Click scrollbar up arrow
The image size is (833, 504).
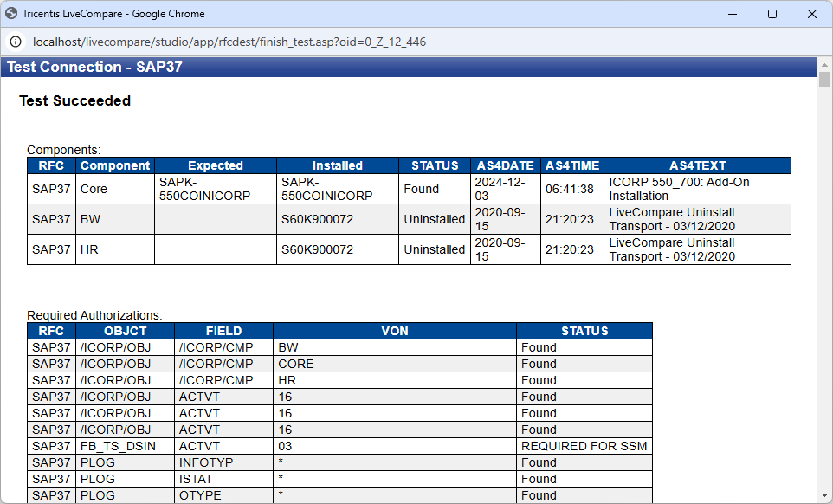tap(824, 65)
